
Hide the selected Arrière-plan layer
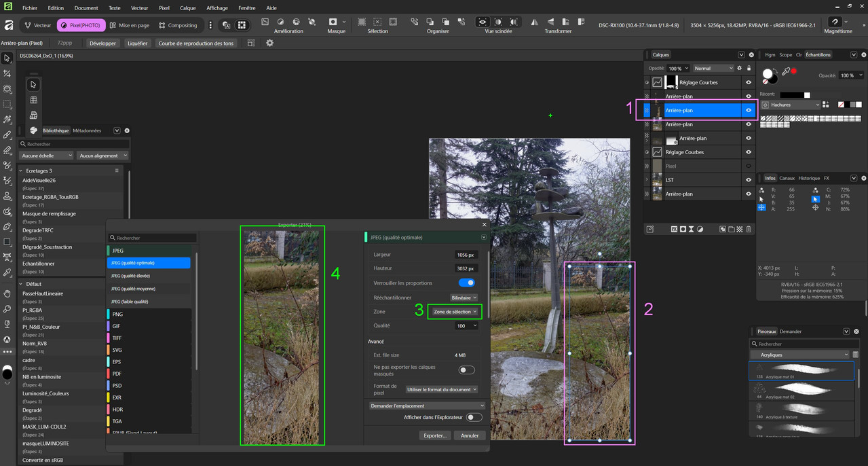click(749, 110)
